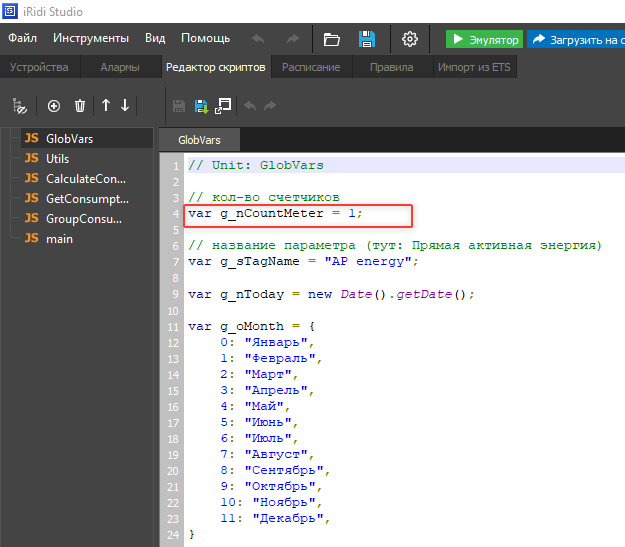Click the open project folder icon

(x=332, y=39)
